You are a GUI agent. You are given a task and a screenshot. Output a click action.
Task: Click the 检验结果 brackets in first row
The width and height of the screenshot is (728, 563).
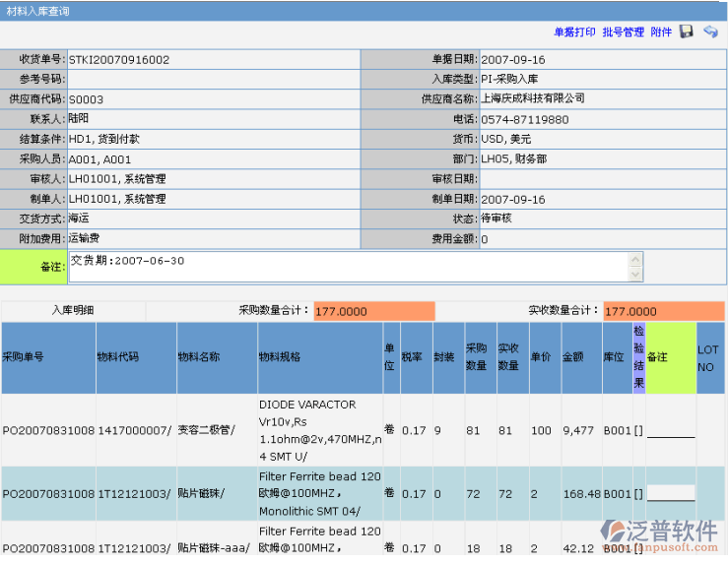click(x=638, y=430)
